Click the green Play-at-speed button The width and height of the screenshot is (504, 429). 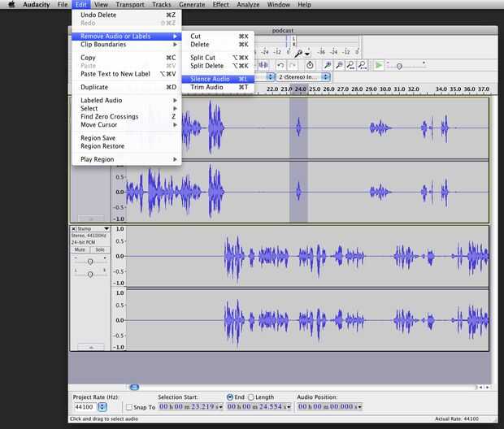click(379, 65)
